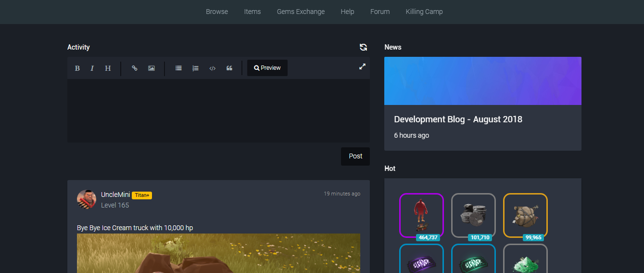The width and height of the screenshot is (644, 273).
Task: Click the Level 165 text
Action: coord(115,205)
